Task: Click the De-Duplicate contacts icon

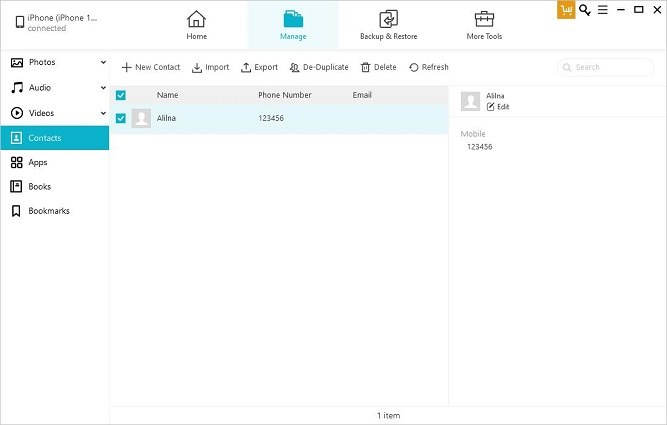Action: [x=294, y=68]
